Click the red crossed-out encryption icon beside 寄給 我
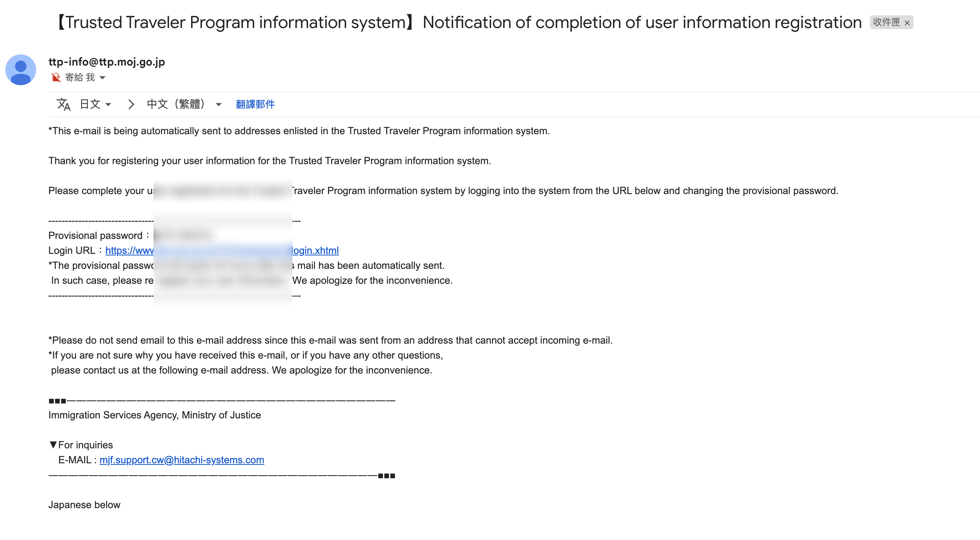980x540 pixels. click(x=56, y=77)
